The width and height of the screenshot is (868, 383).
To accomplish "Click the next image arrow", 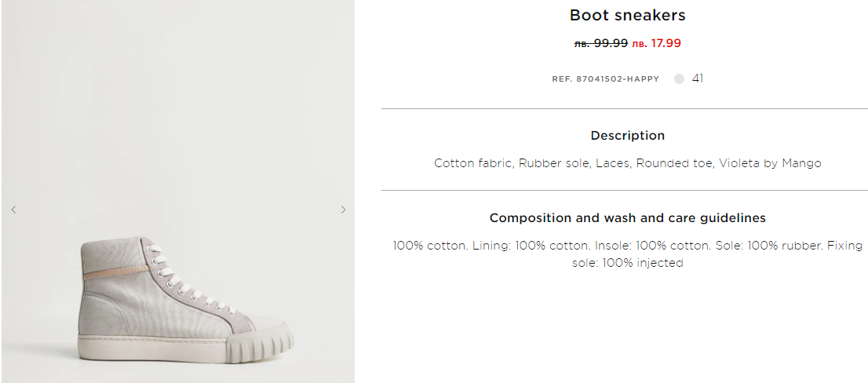I will 343,210.
